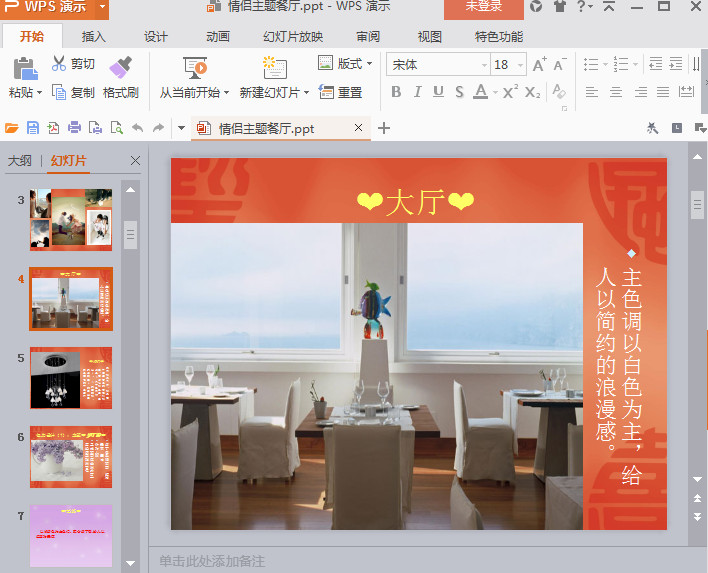
Task: Click the main editor vertical scrollbar handle
Action: [x=697, y=205]
